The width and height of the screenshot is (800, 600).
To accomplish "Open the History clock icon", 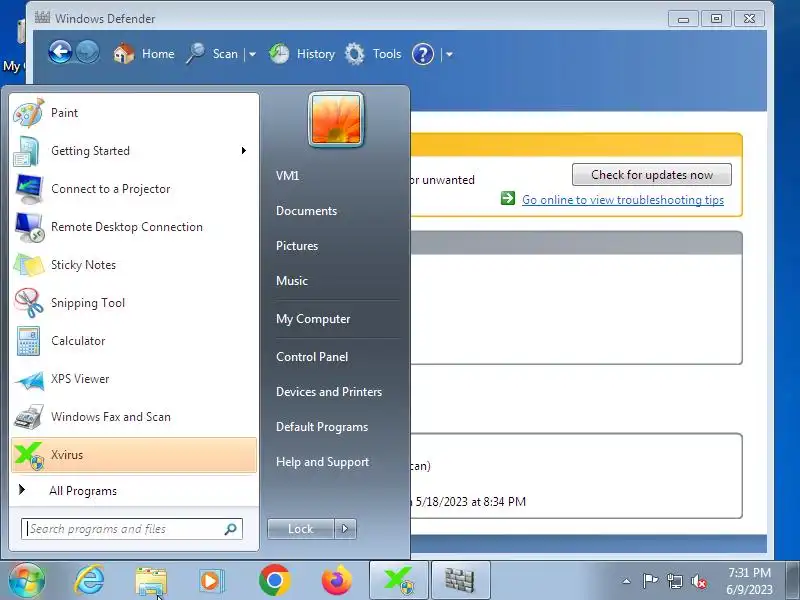I will tap(279, 54).
